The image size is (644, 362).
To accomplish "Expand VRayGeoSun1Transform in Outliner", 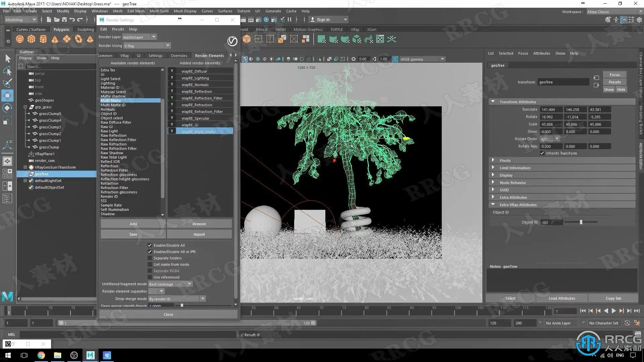I will pos(25,167).
